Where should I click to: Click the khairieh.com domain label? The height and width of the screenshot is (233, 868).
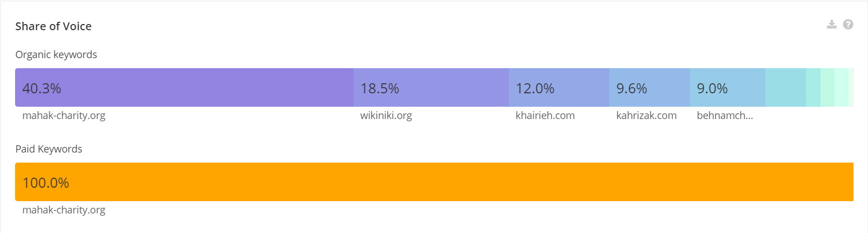[545, 116]
